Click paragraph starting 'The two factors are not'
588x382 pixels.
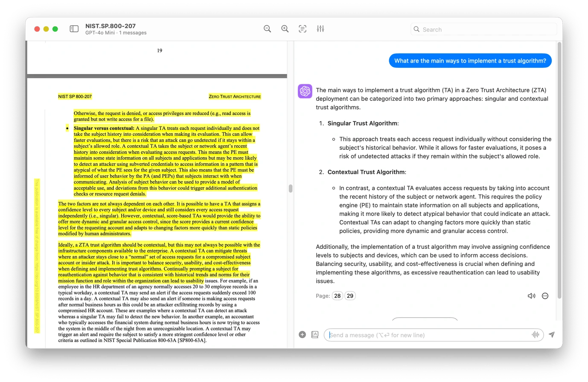(159, 219)
